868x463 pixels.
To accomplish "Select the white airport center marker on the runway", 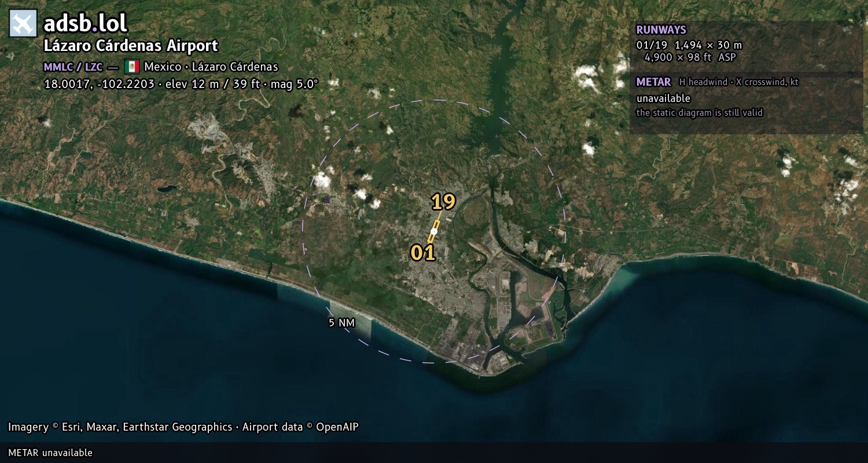I will point(434,231).
